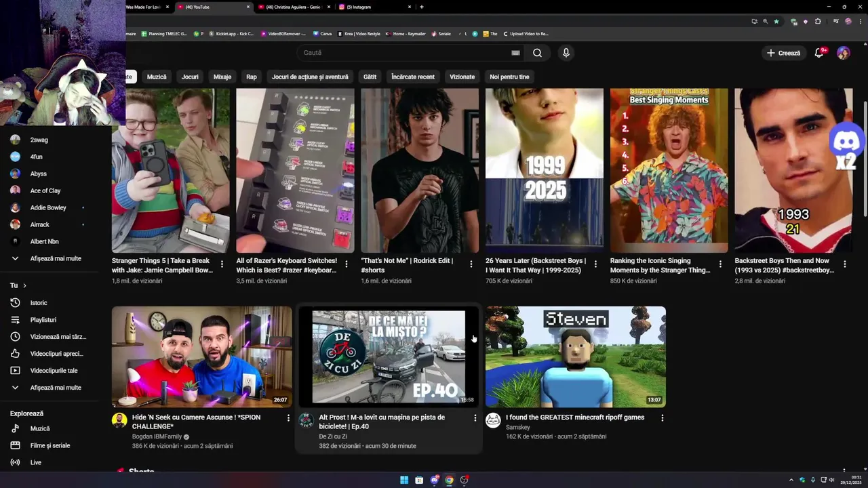Open options for Razer Keyboard Switches short

click(347, 264)
